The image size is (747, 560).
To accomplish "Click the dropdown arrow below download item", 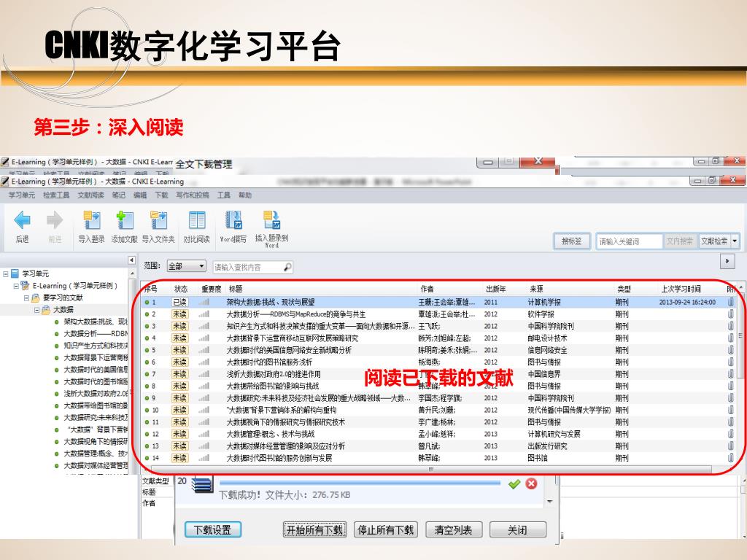I will 550,502.
